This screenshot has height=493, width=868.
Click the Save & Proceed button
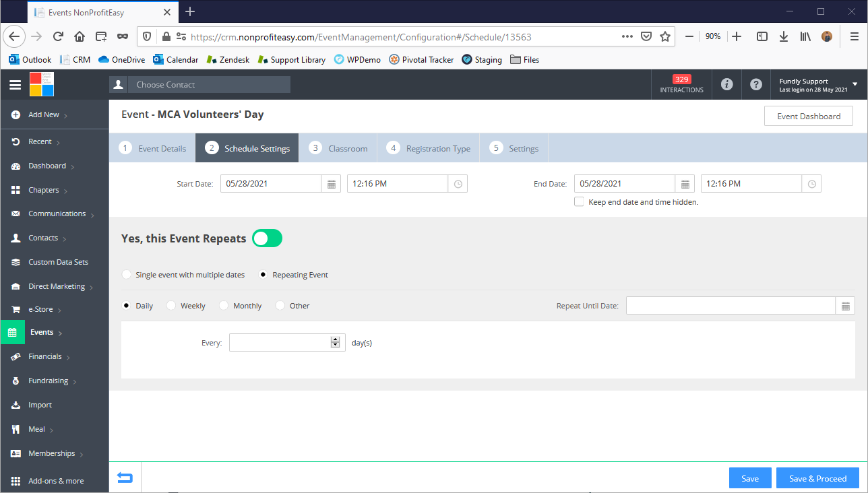tap(817, 478)
